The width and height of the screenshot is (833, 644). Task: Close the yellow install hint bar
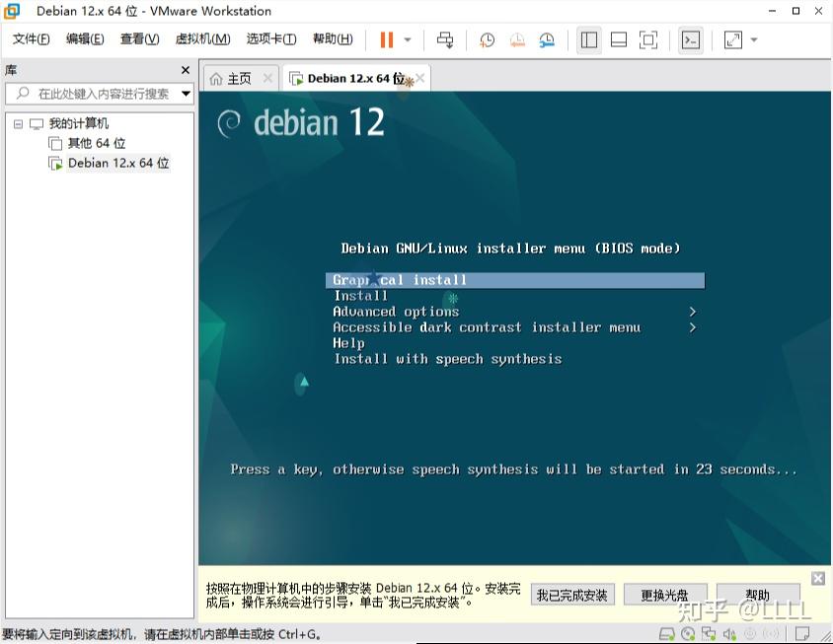click(818, 578)
